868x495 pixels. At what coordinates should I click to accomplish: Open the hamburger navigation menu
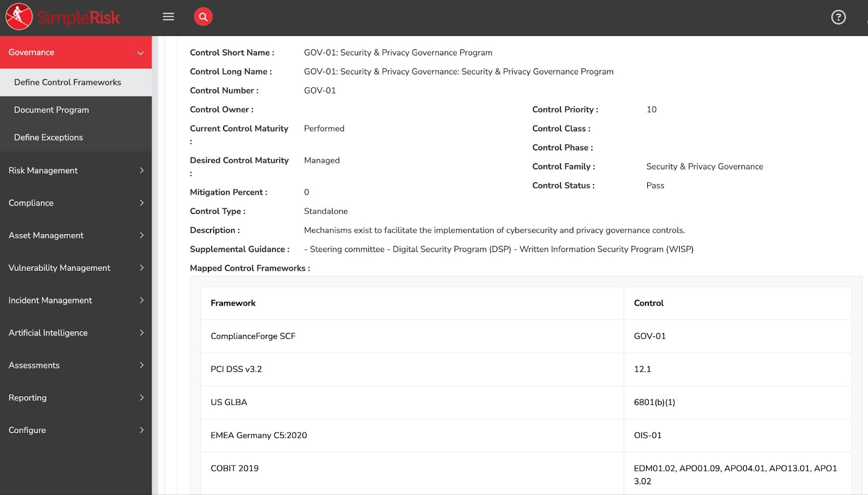tap(168, 16)
